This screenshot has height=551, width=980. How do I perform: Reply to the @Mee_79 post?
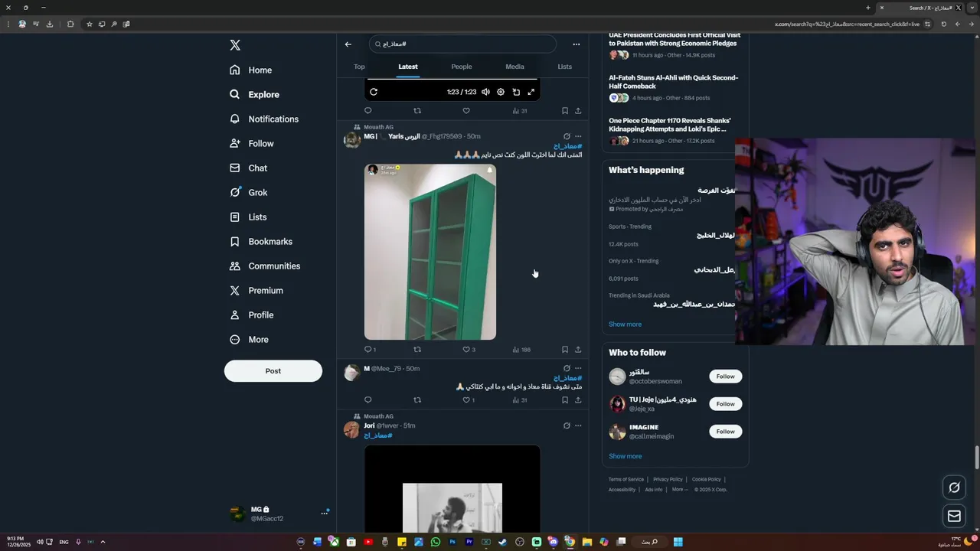(368, 400)
